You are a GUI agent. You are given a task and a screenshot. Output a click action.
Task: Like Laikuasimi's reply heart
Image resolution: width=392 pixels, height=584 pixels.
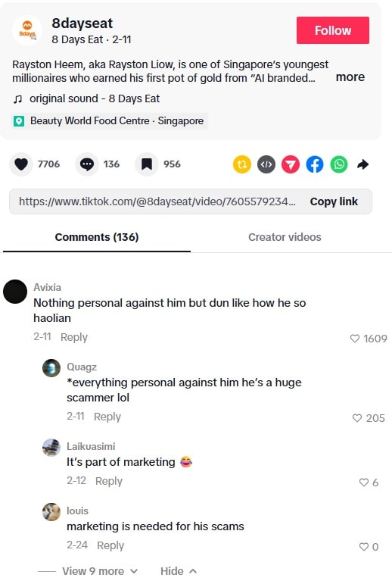[x=364, y=483]
